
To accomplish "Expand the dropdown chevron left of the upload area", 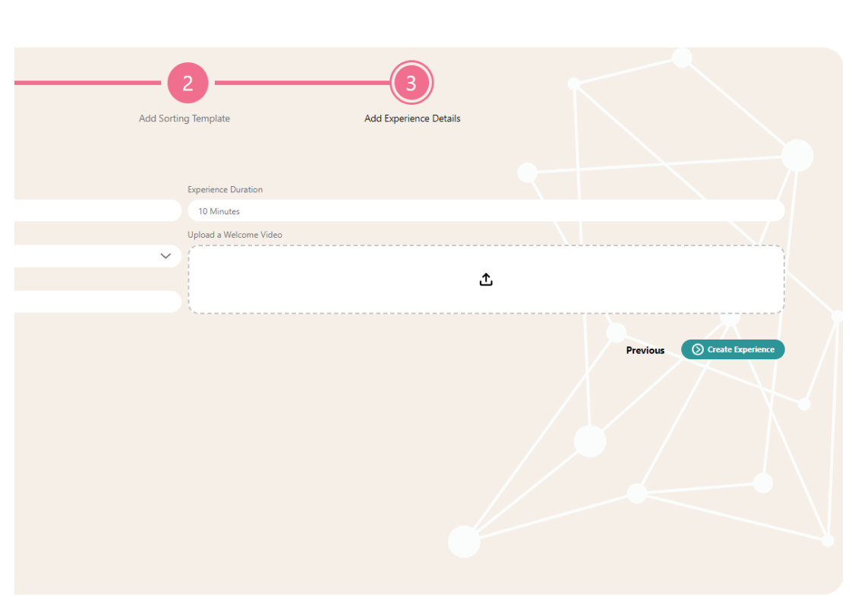I will coord(166,256).
